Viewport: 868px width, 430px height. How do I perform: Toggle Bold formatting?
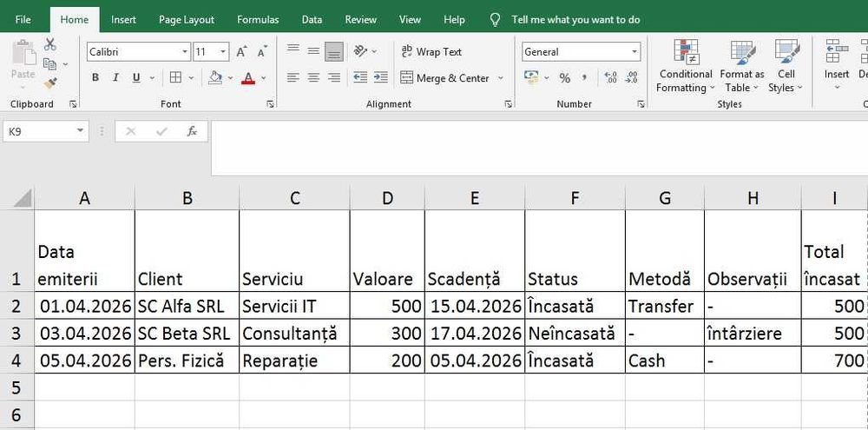point(95,77)
